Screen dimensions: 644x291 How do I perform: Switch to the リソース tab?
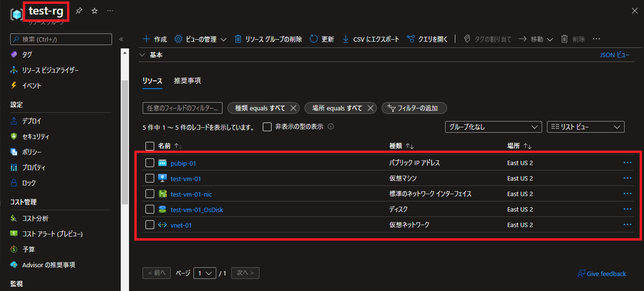coord(152,81)
